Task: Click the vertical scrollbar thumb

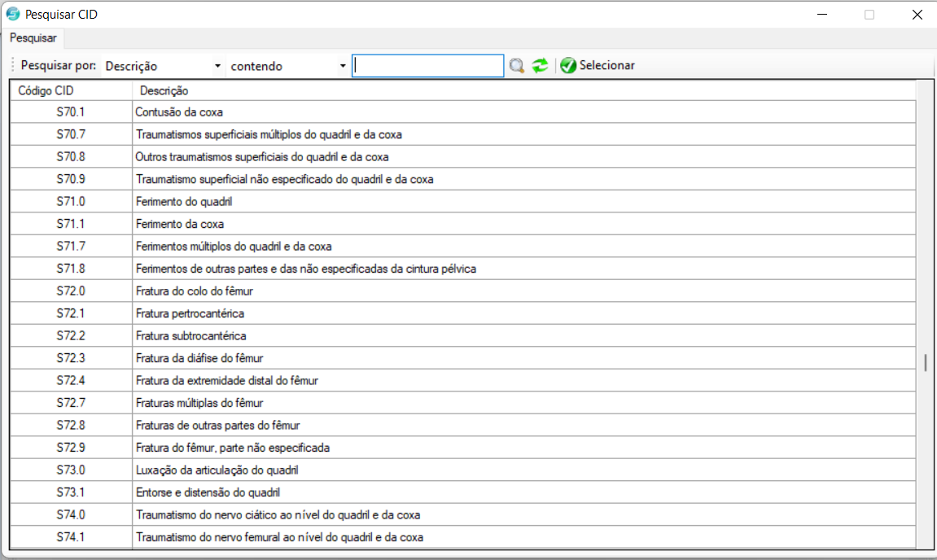Action: click(925, 362)
